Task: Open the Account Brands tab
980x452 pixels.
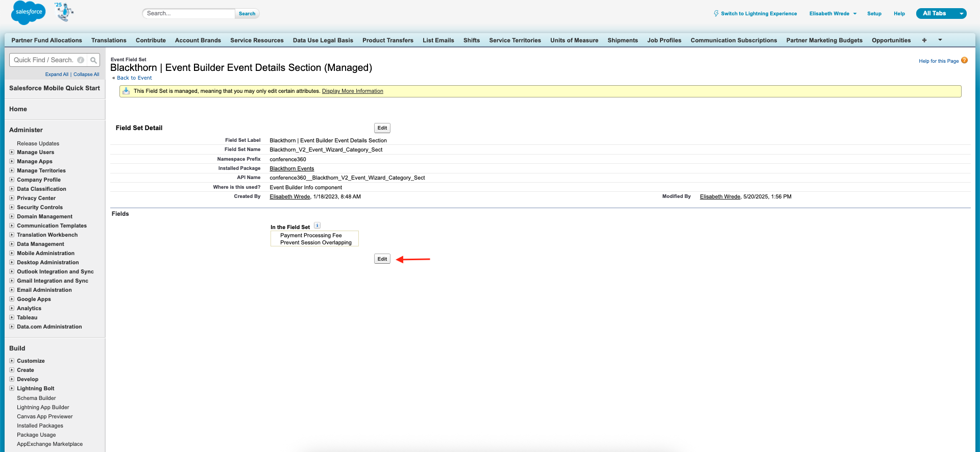Action: pyautogui.click(x=198, y=40)
